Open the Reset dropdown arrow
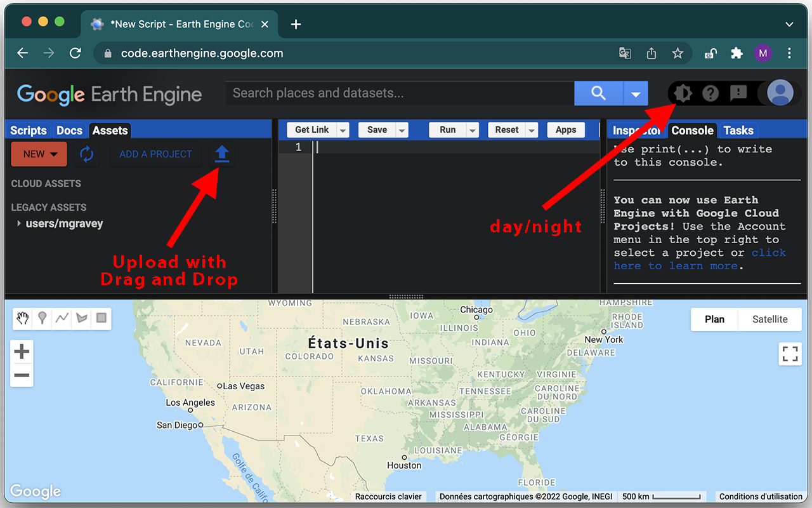Image resolution: width=812 pixels, height=508 pixels. tap(532, 130)
